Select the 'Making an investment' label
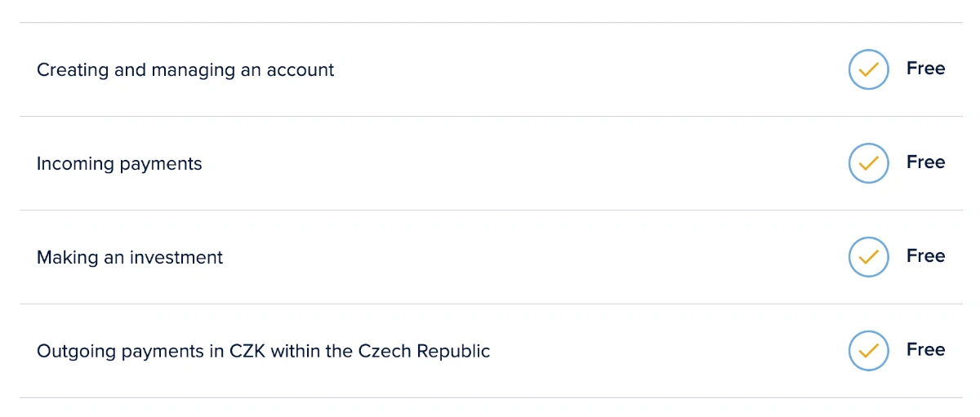 (x=130, y=258)
